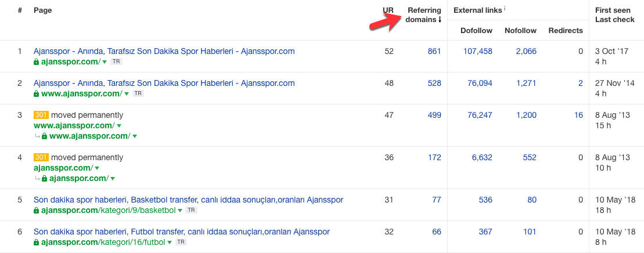
Task: Open Basketbol transfer page title link in row 5
Action: 188,200
